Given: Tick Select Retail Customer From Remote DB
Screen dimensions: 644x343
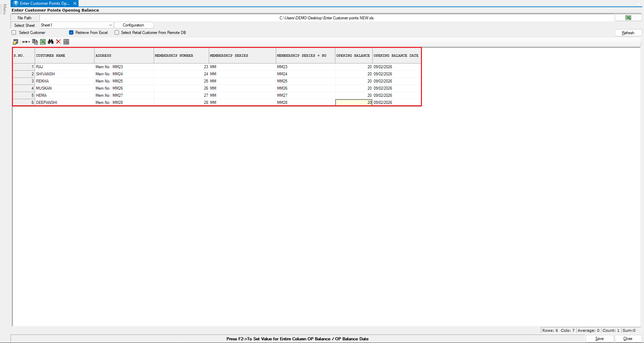Looking at the screenshot, I should 117,33.
